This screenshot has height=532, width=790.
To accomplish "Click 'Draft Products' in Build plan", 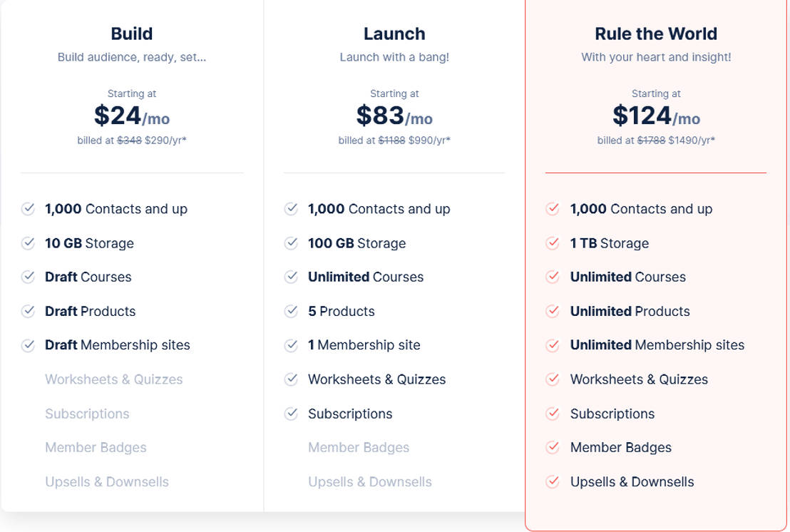I will (90, 312).
